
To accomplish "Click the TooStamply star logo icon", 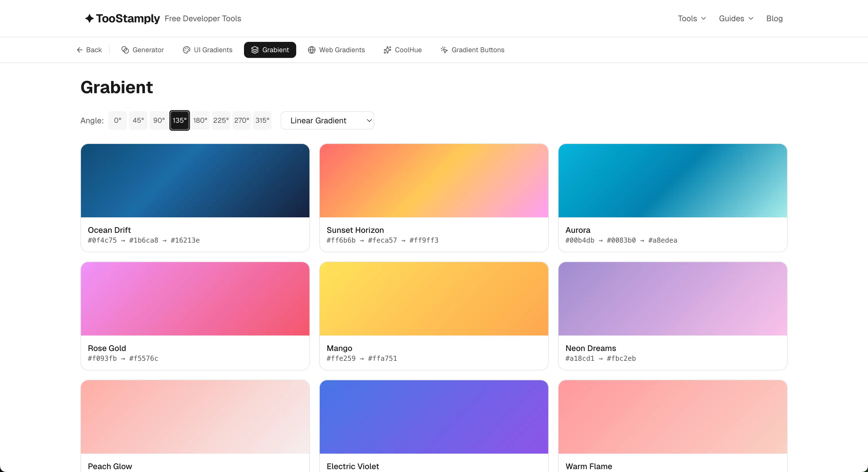I will (89, 18).
